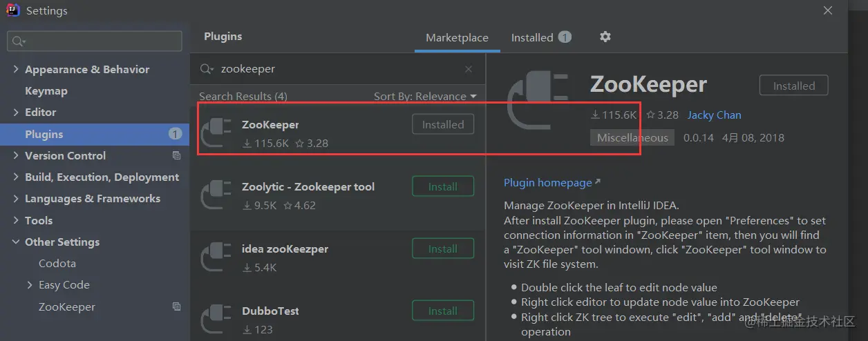Click the IntelliJ logo in the title bar
Image resolution: width=868 pixels, height=341 pixels.
click(x=12, y=10)
